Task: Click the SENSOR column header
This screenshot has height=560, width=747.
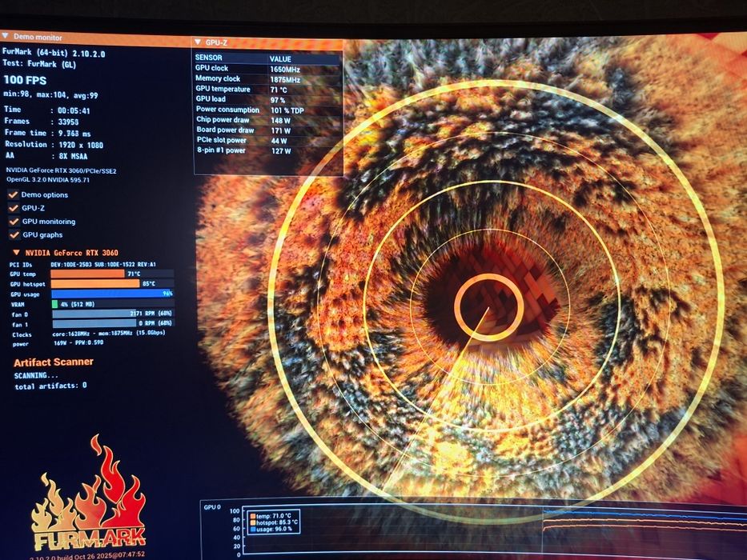Action: [209, 58]
